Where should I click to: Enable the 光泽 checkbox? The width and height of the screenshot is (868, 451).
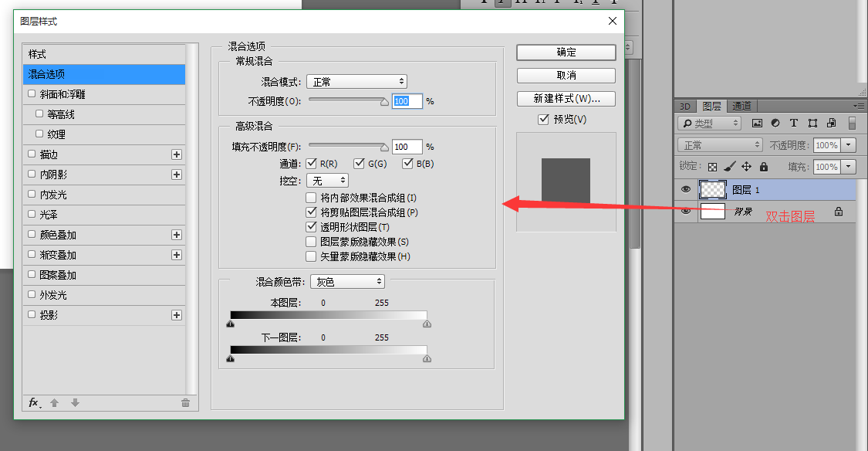point(32,214)
